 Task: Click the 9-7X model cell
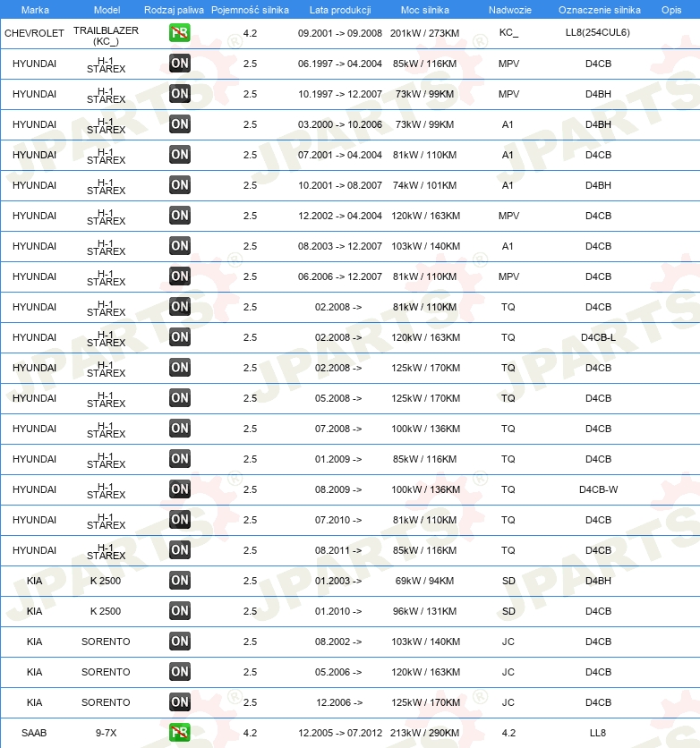click(106, 733)
